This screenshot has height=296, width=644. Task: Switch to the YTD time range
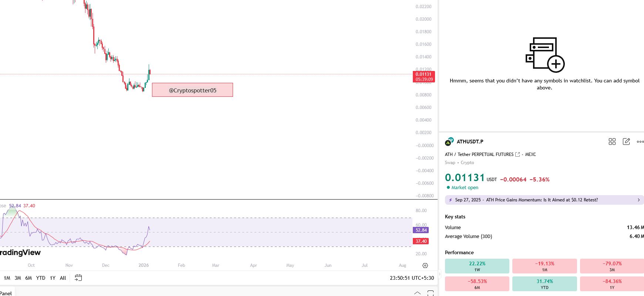40,278
